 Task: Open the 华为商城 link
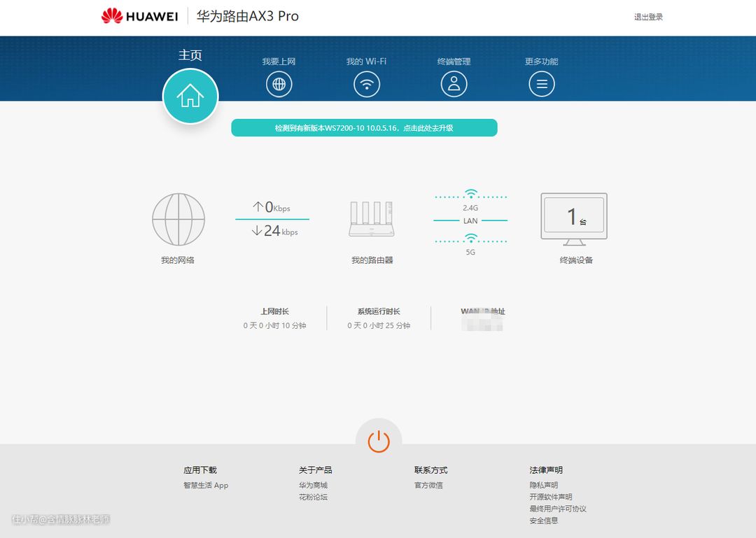(313, 485)
